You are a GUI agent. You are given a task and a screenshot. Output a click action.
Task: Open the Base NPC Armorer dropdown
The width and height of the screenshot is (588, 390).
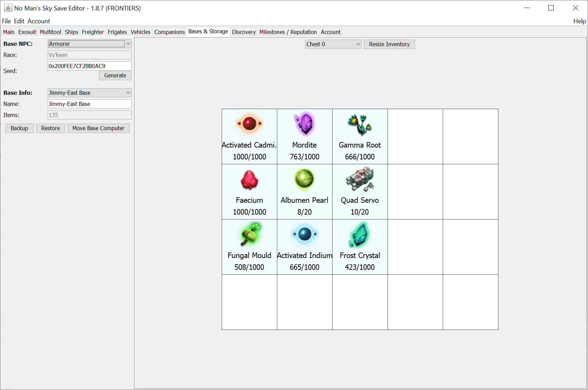[90, 44]
